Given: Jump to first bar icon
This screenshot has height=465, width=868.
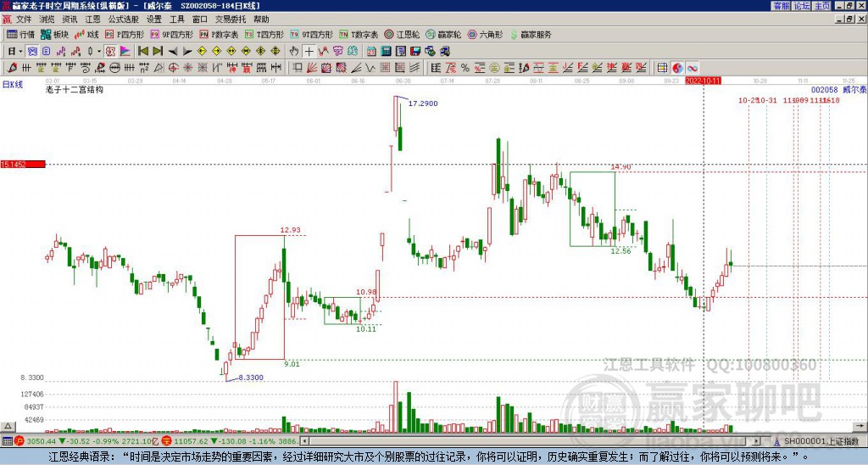Looking at the screenshot, I should 143,52.
